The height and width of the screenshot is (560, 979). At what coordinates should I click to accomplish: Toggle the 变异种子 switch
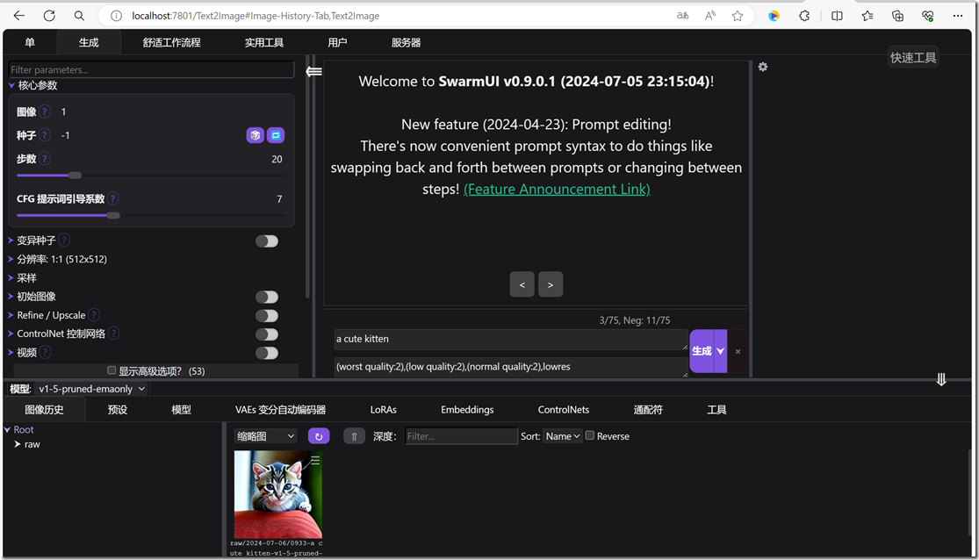pos(267,241)
